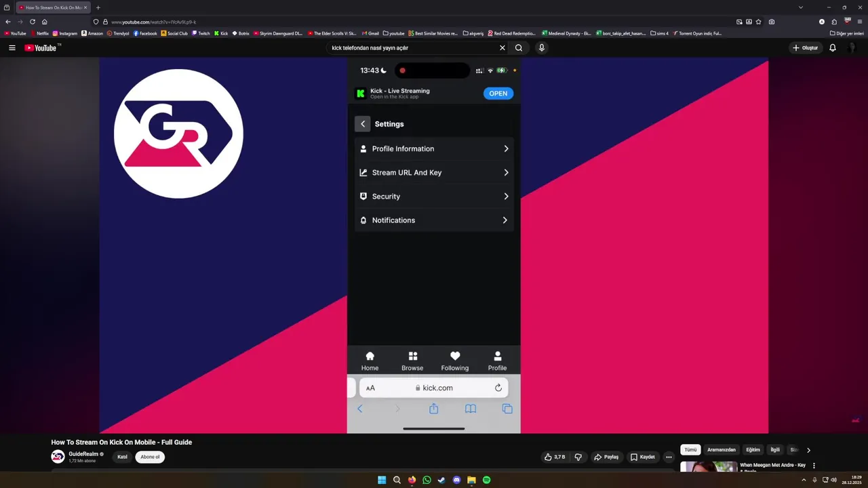Open the Netflix bookmark

tap(40, 33)
